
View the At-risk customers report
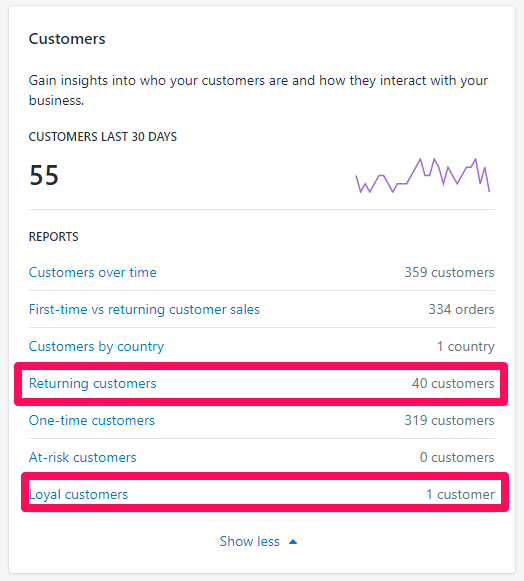[x=83, y=458]
